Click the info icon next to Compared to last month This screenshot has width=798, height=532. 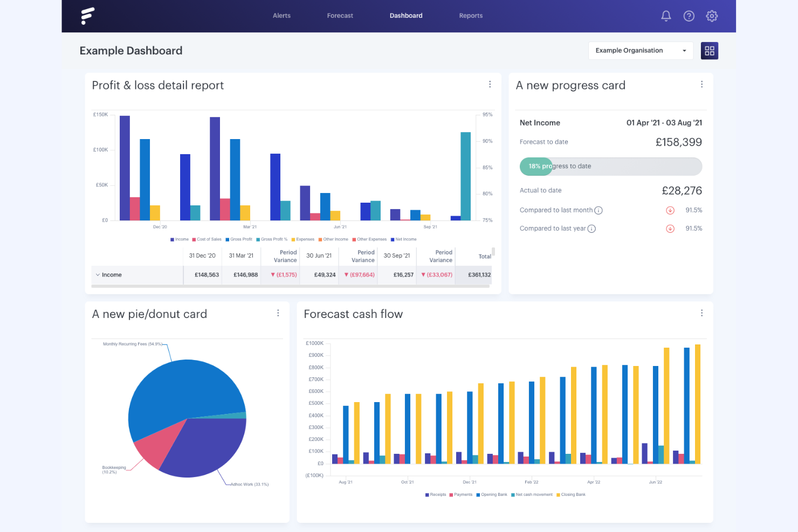(599, 210)
